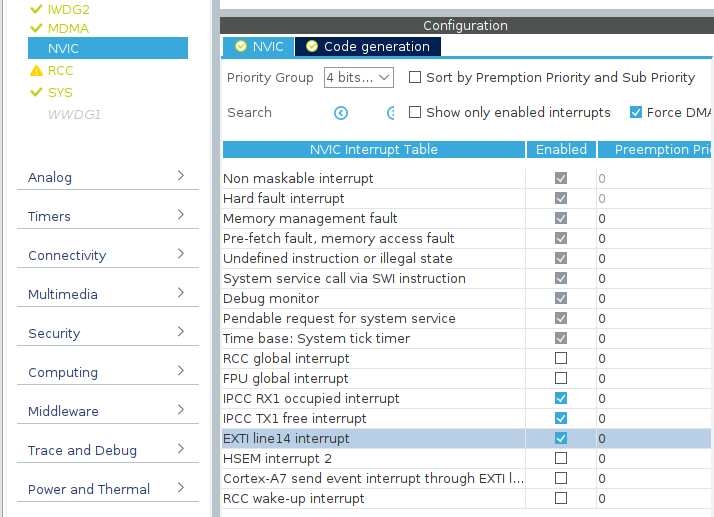
Task: Click the Enabled column header
Action: [561, 149]
